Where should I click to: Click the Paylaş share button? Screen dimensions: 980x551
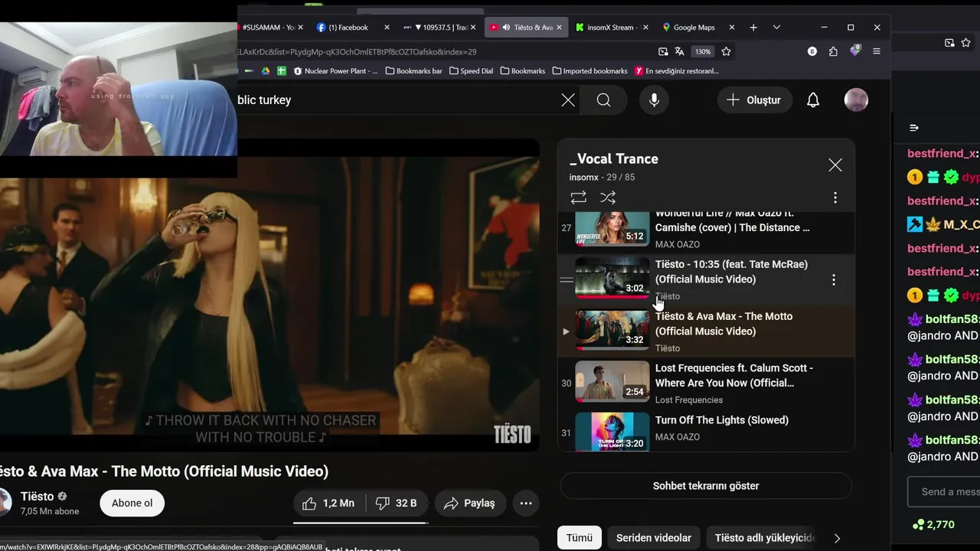[470, 503]
